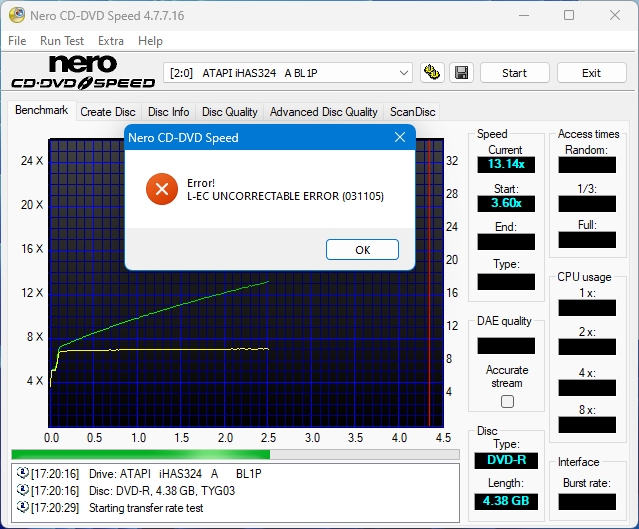Click the Length value 4.38 GB
This screenshot has height=529, width=639.
coord(506,501)
